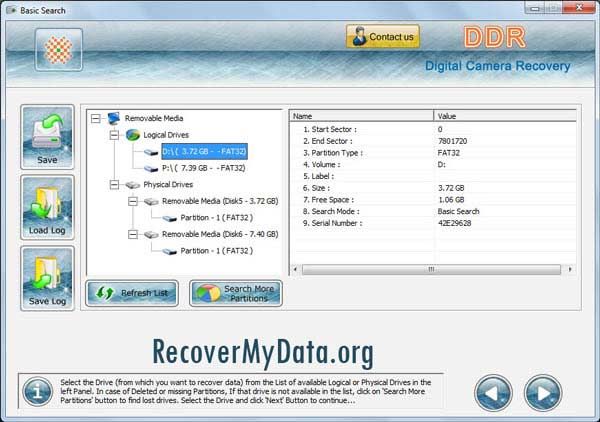Select the '1. Start Sector :' row
The height and width of the screenshot is (422, 600).
point(433,129)
